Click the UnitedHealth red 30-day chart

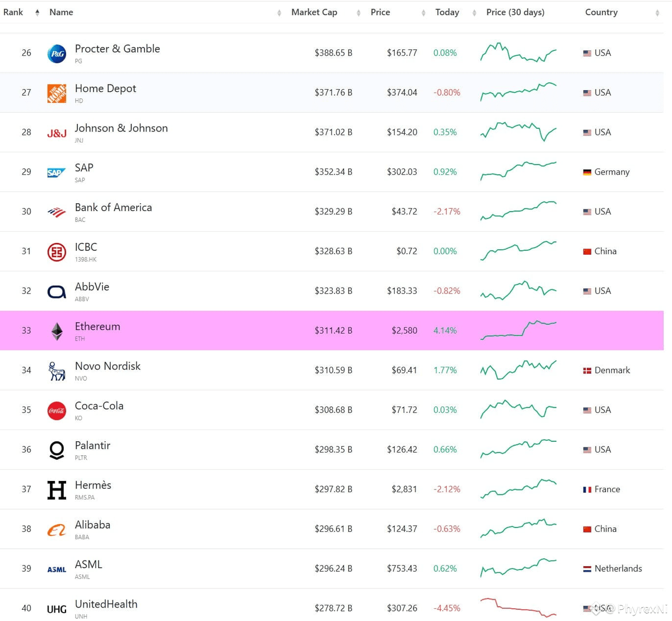(519, 608)
